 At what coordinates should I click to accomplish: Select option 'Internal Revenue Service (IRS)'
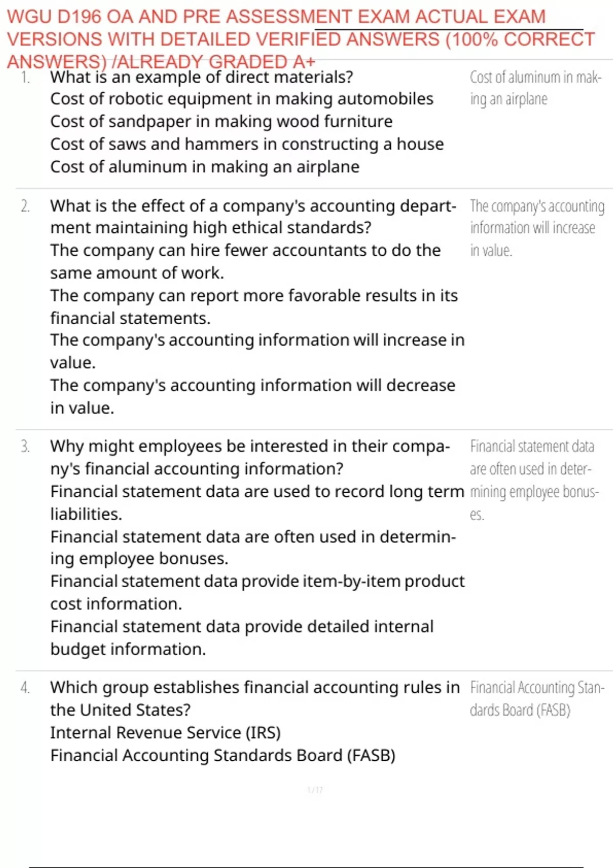click(x=166, y=733)
